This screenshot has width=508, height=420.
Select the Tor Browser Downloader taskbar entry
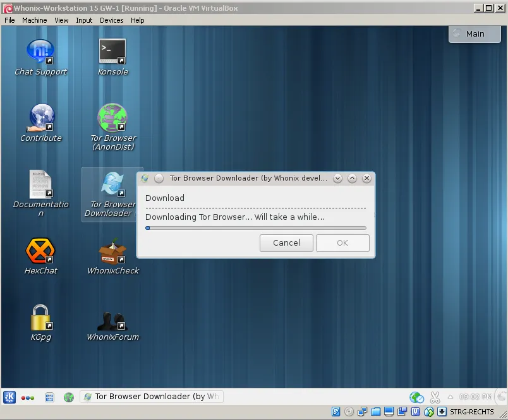(152, 397)
